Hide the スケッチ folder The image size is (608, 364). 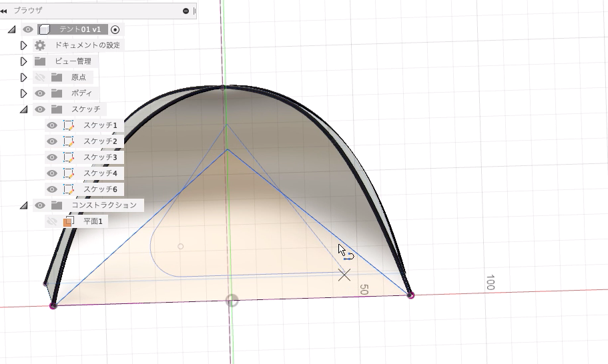coord(39,109)
